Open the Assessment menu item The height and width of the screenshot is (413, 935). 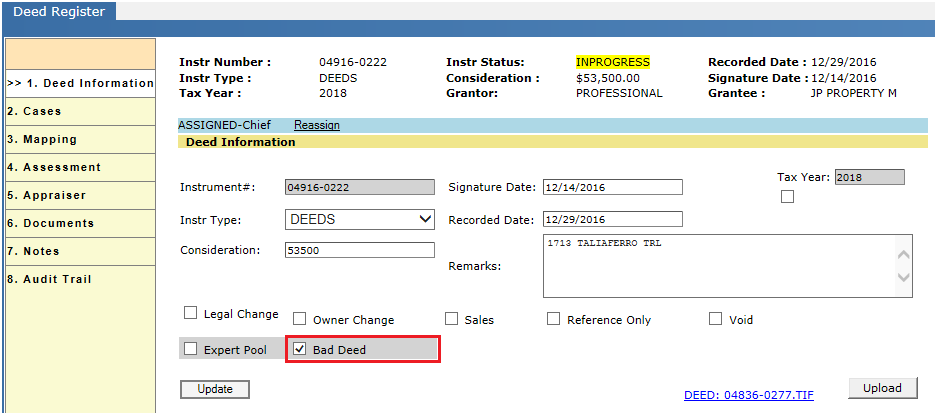[x=80, y=167]
